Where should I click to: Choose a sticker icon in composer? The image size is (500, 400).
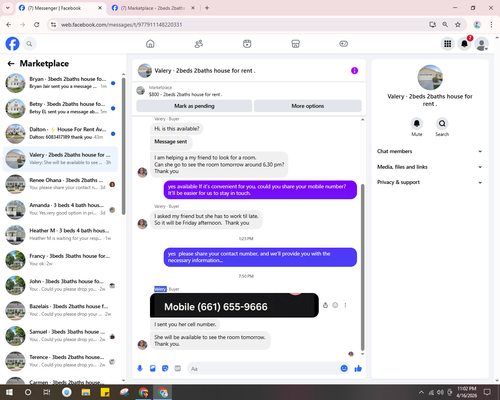(165, 368)
